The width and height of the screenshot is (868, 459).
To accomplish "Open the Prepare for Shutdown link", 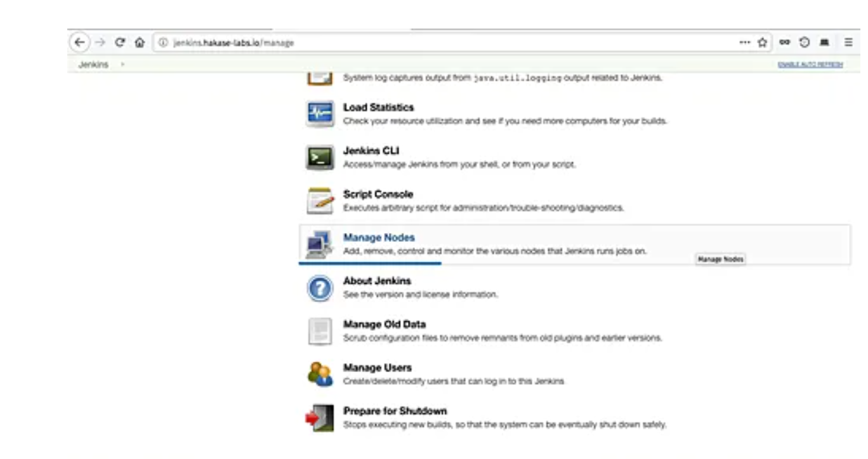I will click(x=395, y=411).
